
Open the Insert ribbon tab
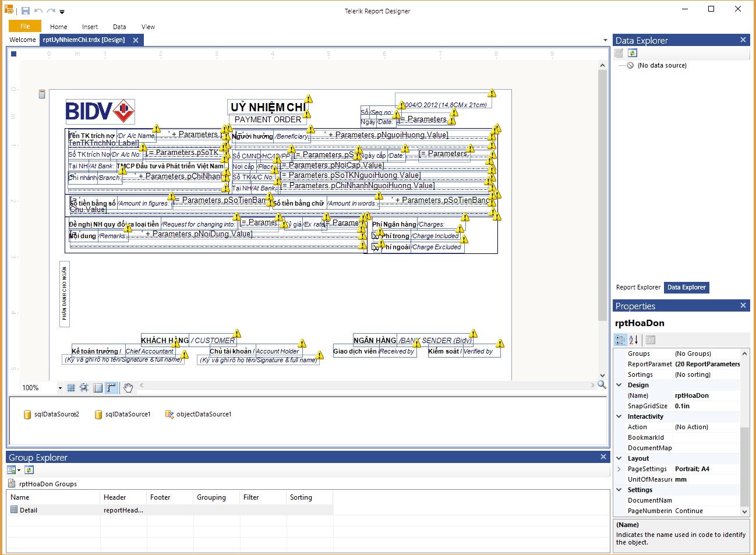[90, 27]
